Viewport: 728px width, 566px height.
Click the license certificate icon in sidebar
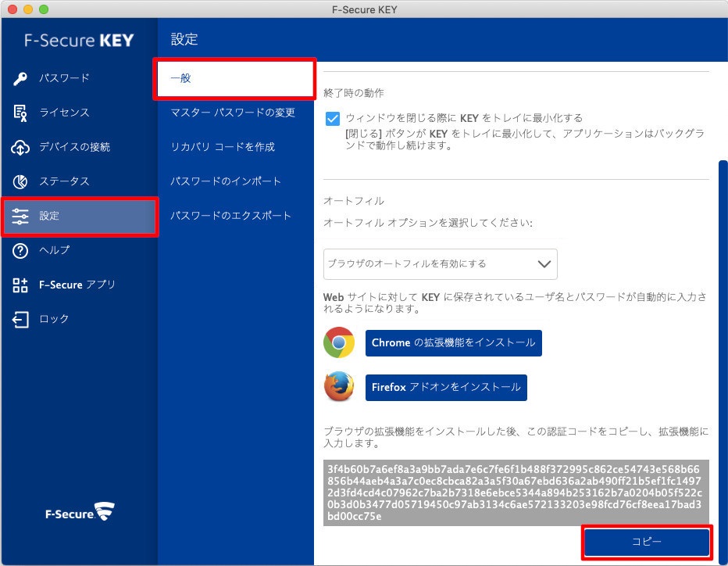(21, 113)
